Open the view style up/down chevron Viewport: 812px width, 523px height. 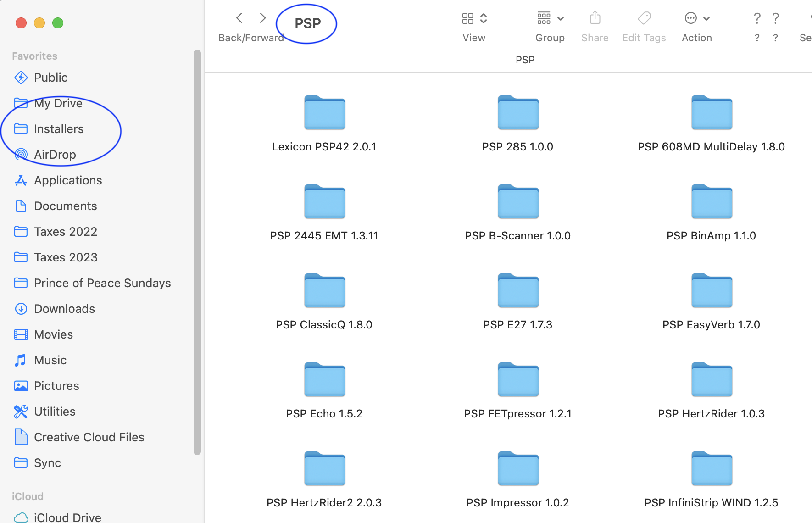(x=484, y=18)
